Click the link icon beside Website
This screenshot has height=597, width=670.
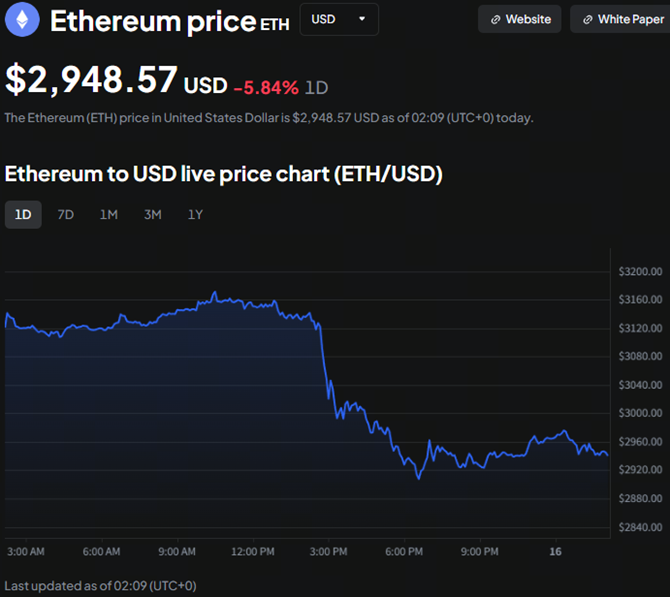tap(495, 19)
